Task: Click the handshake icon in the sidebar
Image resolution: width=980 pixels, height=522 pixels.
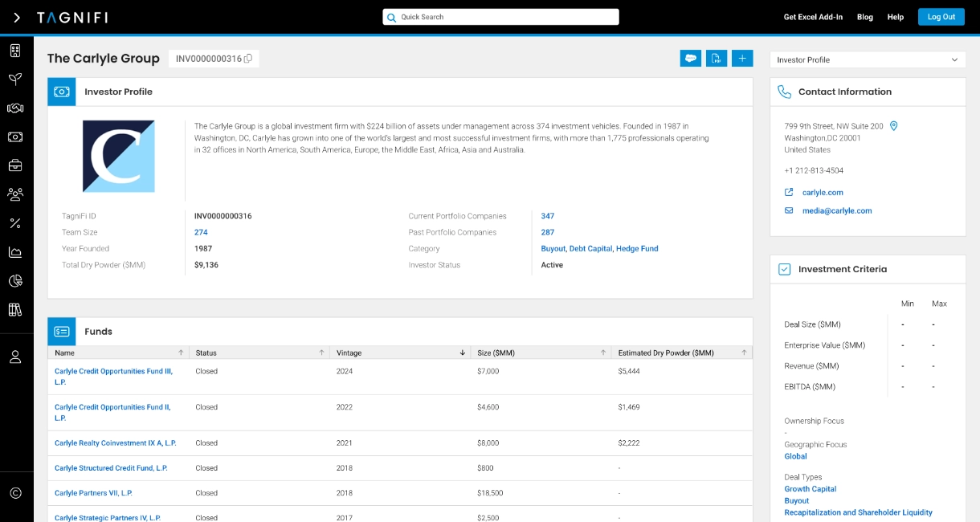Action: [16, 108]
